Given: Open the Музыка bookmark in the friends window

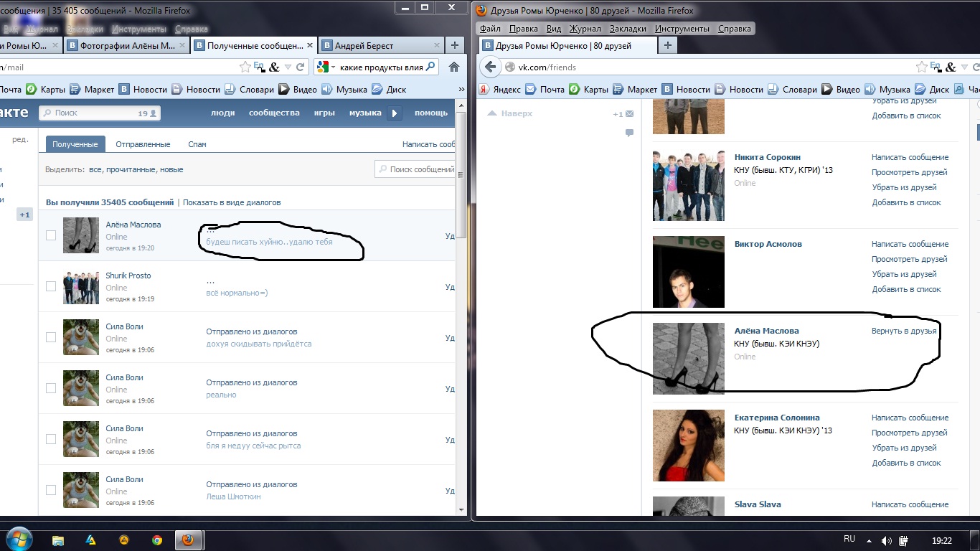Looking at the screenshot, I should (887, 90).
